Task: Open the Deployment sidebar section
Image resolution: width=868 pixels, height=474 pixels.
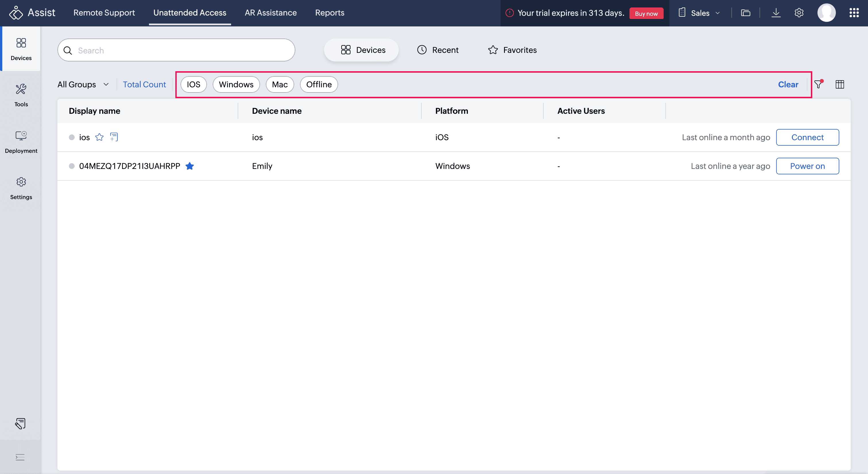Action: pyautogui.click(x=21, y=141)
